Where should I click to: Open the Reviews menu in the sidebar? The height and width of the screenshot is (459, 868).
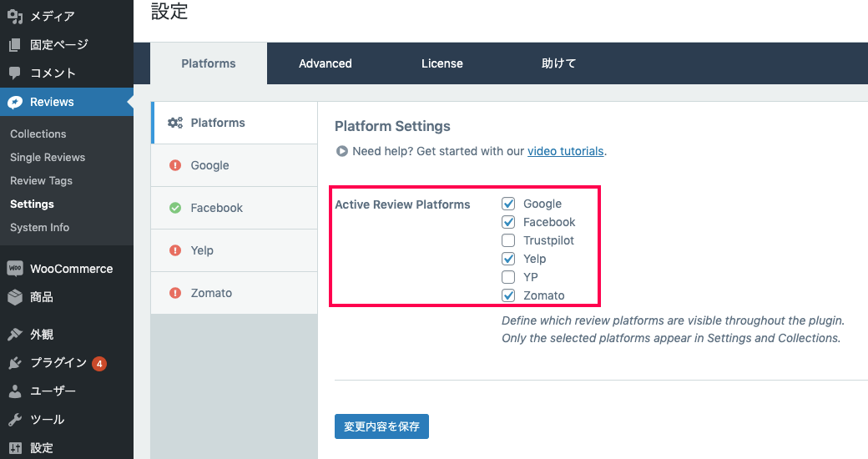pyautogui.click(x=67, y=102)
